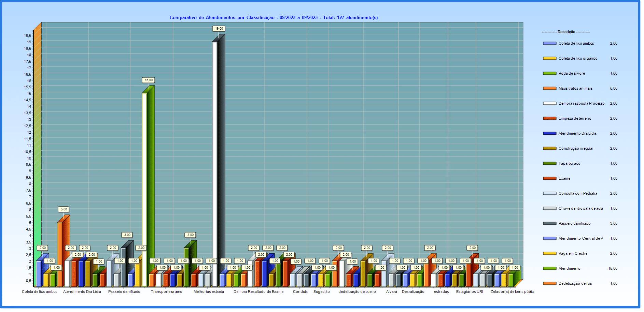Image resolution: width=644 pixels, height=312 pixels.
Task: Select the Atendimento Central de V swatch
Action: 549,238
